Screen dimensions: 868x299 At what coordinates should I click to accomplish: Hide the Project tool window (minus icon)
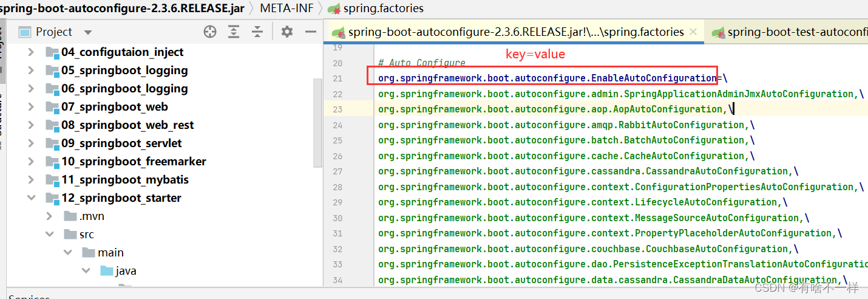tap(311, 32)
